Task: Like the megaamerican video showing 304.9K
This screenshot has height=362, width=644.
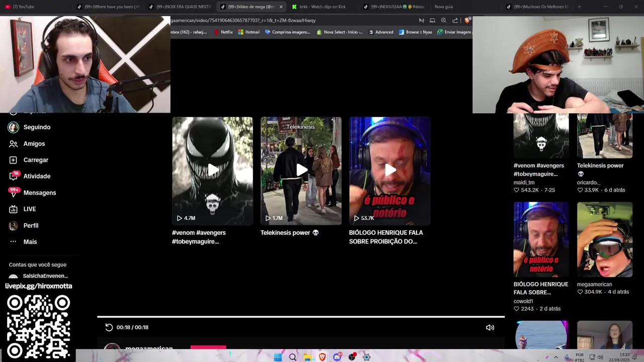Action: (580, 292)
